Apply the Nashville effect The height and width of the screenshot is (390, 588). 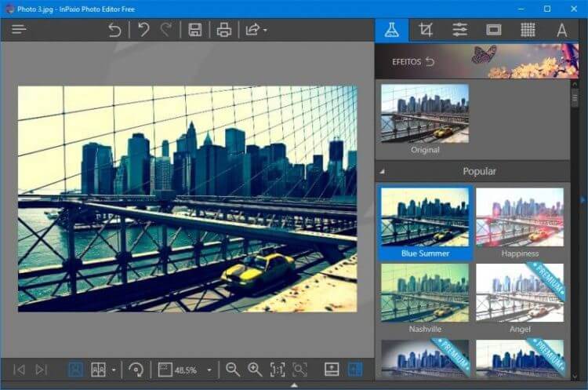point(425,297)
